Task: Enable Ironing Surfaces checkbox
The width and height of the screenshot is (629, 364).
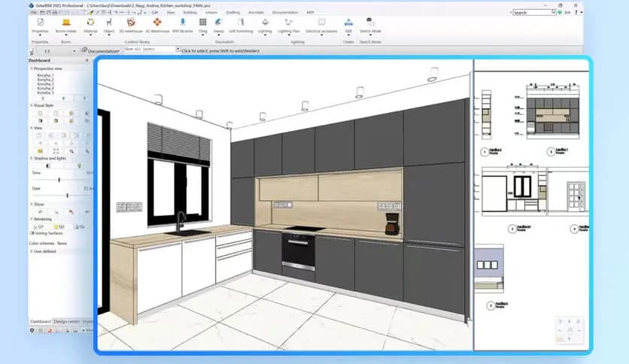Action: 32,233
